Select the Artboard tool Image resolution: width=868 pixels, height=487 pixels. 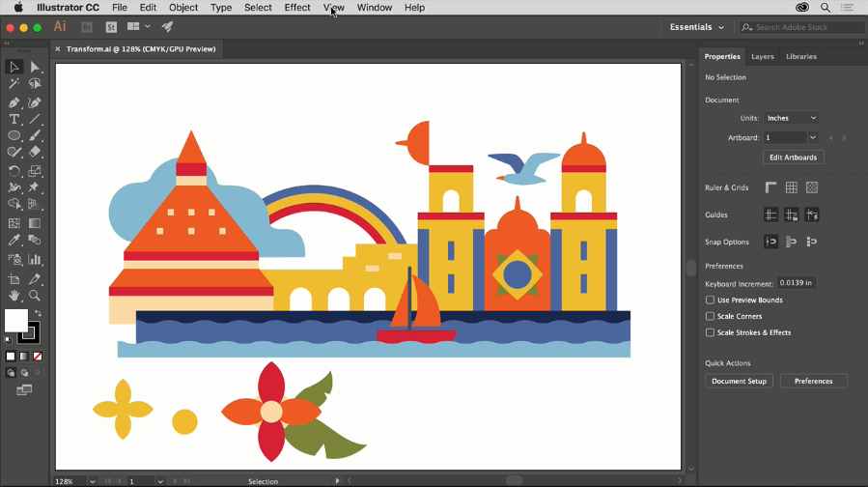click(14, 278)
